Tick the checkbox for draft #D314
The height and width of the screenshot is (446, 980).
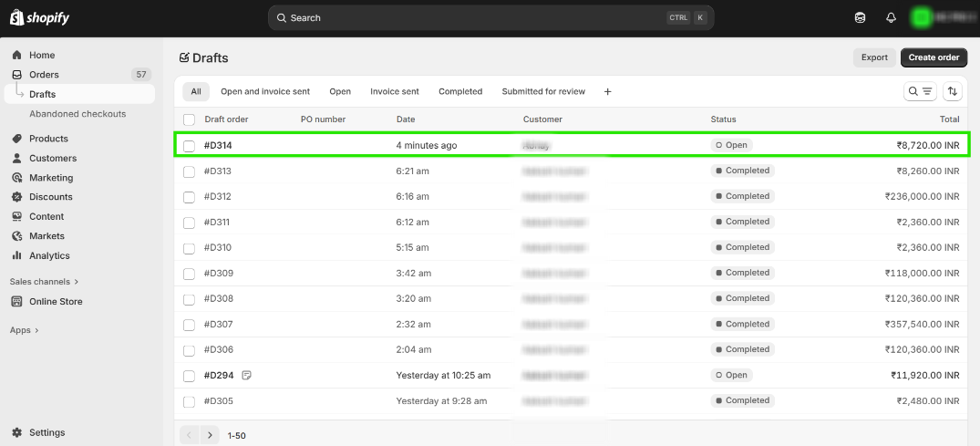pos(189,146)
